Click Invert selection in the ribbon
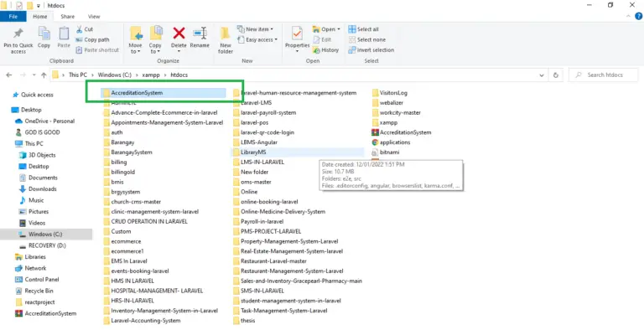644x330 pixels. click(x=371, y=50)
